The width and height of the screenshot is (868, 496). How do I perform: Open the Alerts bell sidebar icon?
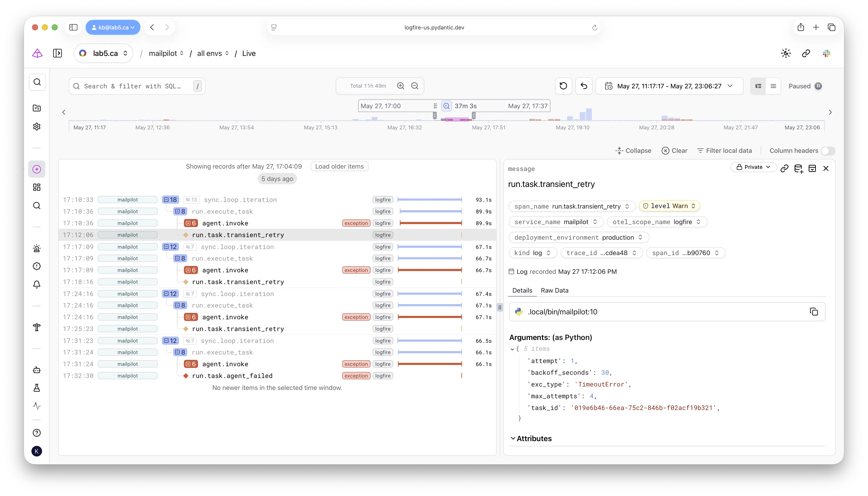(37, 284)
